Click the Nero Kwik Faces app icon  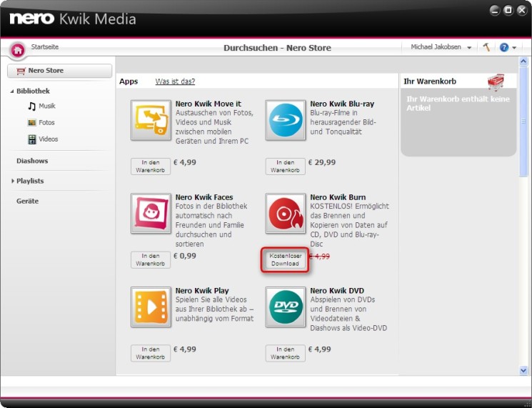click(x=151, y=214)
